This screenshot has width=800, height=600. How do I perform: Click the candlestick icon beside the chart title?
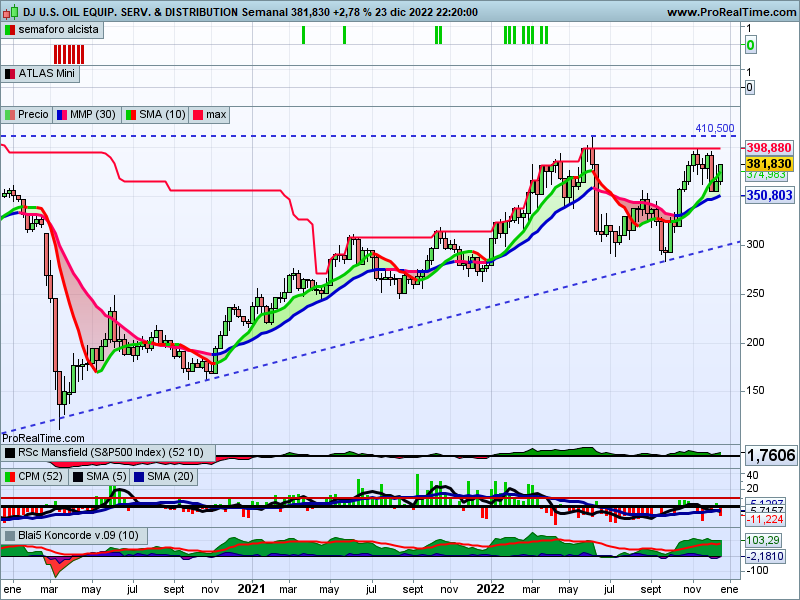pos(11,11)
